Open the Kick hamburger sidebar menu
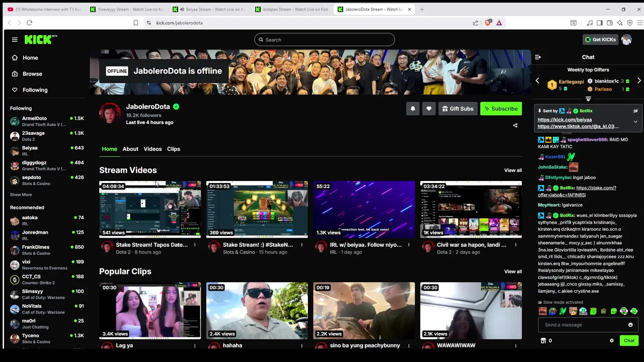 15,40
